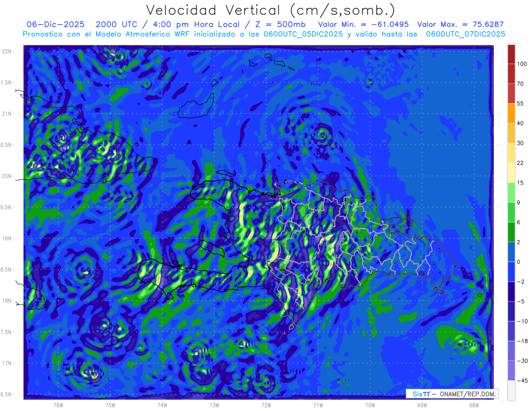Click the title 'Velocidad Vertical (cm/s,somb.)'

click(x=270, y=11)
